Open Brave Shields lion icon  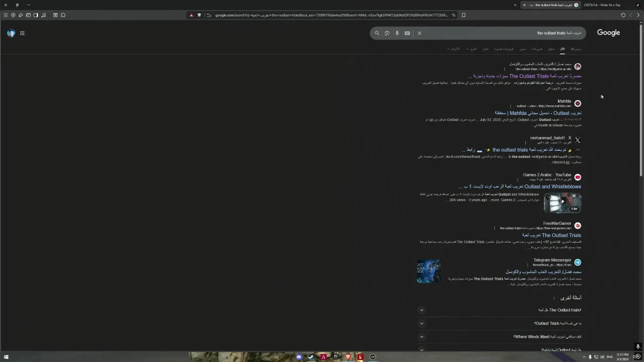pyautogui.click(x=199, y=15)
